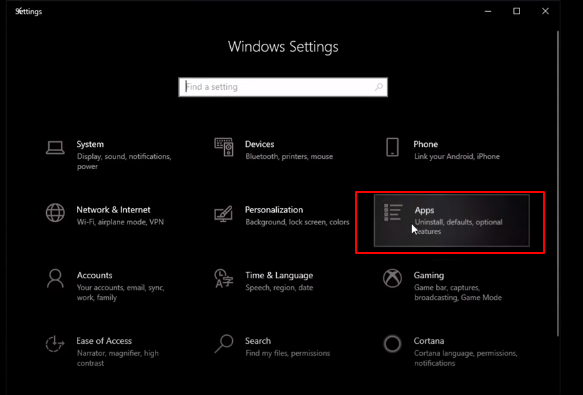Go to Gaming settings label
Screen dimensions: 583x395
[x=429, y=276]
